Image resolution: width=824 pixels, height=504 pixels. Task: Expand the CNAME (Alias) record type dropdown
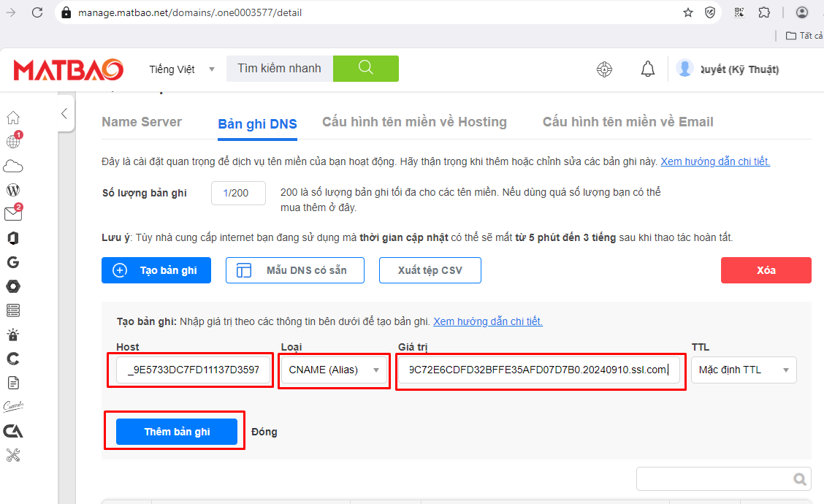(335, 370)
